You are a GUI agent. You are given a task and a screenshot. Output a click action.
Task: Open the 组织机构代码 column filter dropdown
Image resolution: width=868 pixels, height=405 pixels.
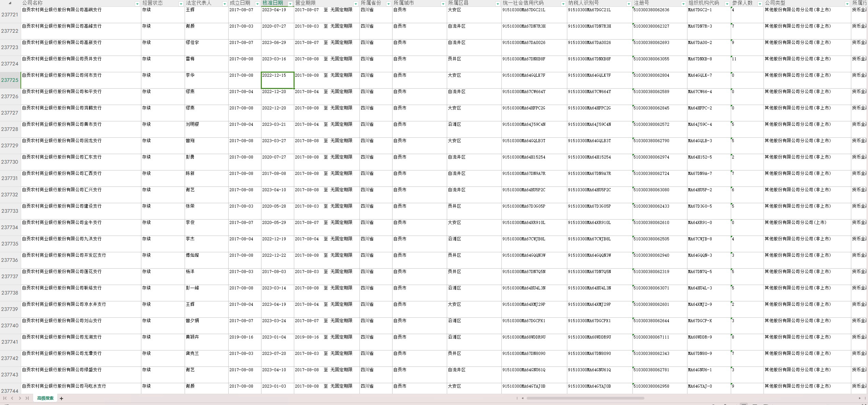pos(727,4)
